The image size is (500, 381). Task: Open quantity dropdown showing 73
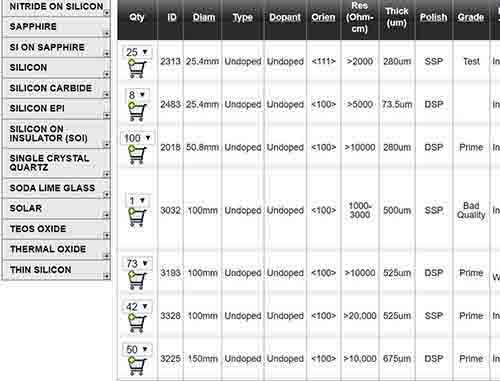(x=137, y=263)
